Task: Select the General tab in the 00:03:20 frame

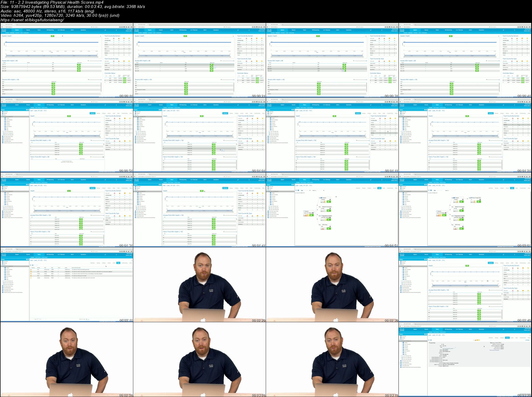Action: pyautogui.click(x=507, y=338)
